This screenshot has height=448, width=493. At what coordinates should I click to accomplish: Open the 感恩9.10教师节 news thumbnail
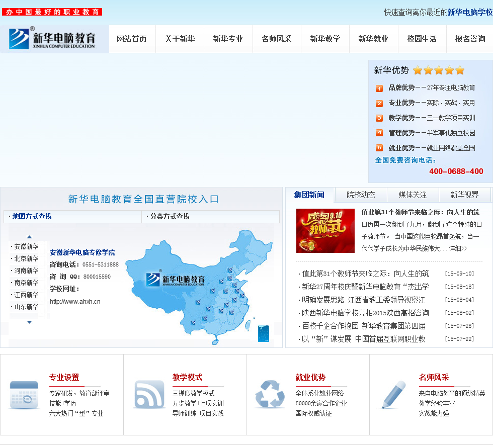[x=325, y=231]
